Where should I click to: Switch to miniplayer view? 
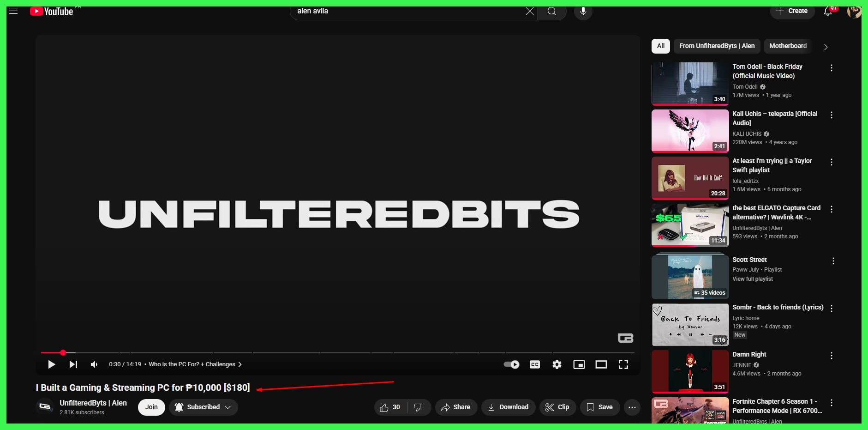(x=579, y=364)
